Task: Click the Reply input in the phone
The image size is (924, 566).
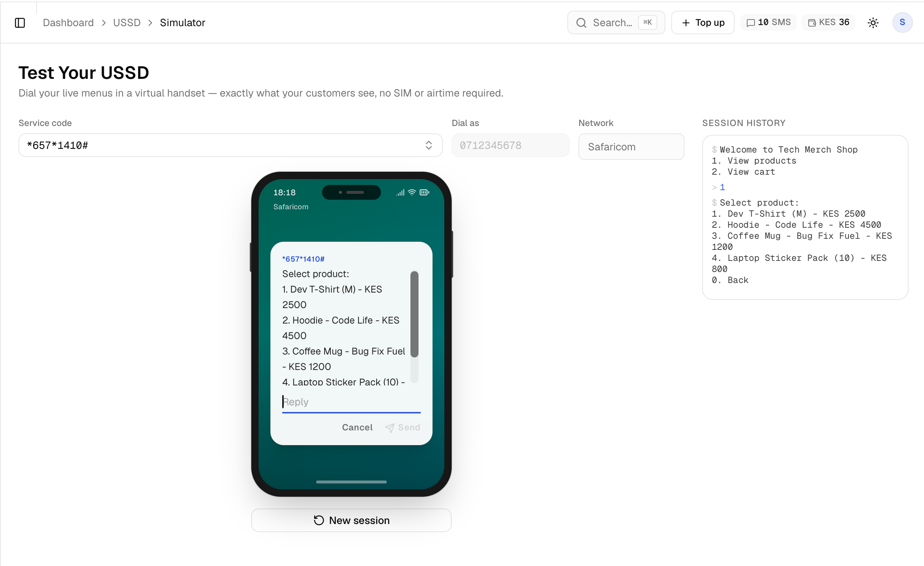Action: 351,402
